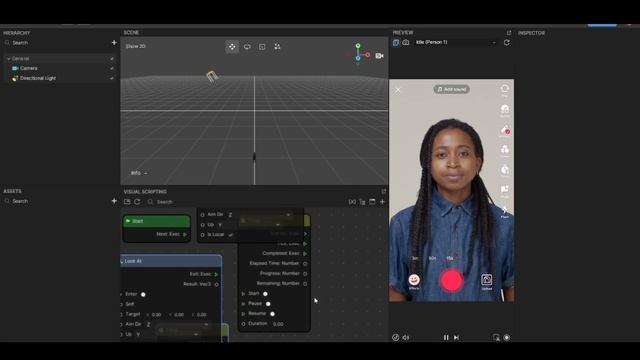Click the Flip camera icon in phone preview
The image size is (640, 360).
coord(504,90)
